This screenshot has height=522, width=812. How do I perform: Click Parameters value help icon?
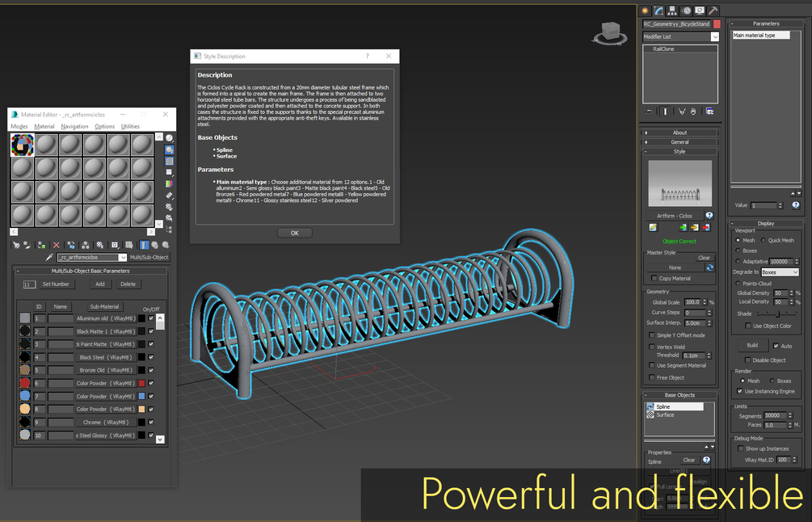[796, 205]
